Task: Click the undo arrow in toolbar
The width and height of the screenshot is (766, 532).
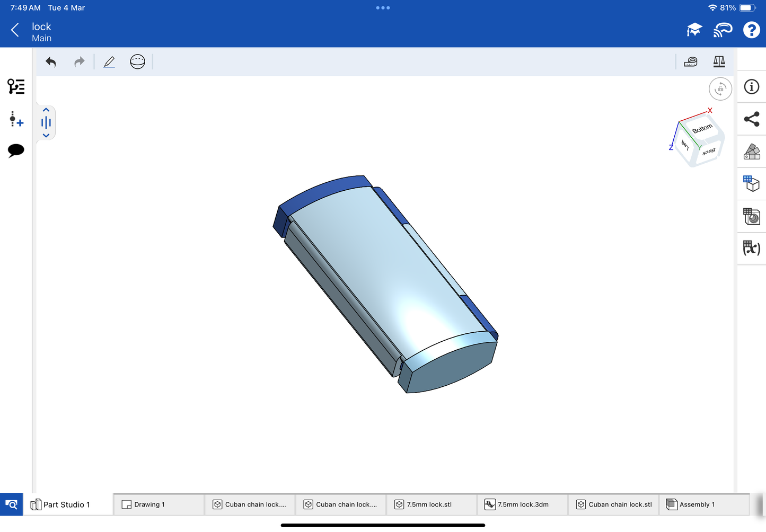Action: pyautogui.click(x=51, y=62)
